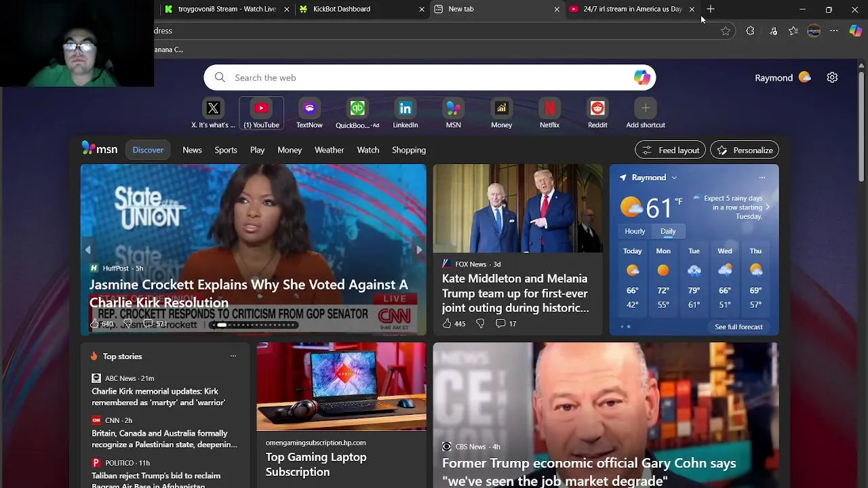Image resolution: width=868 pixels, height=488 pixels.
Task: Open the browser profile avatar
Action: [x=814, y=30]
